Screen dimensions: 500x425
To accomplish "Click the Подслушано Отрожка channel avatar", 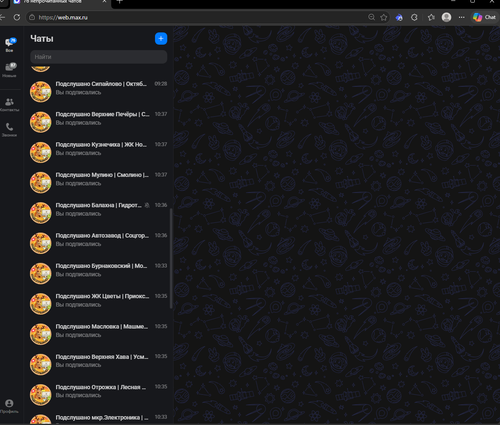I will click(41, 394).
